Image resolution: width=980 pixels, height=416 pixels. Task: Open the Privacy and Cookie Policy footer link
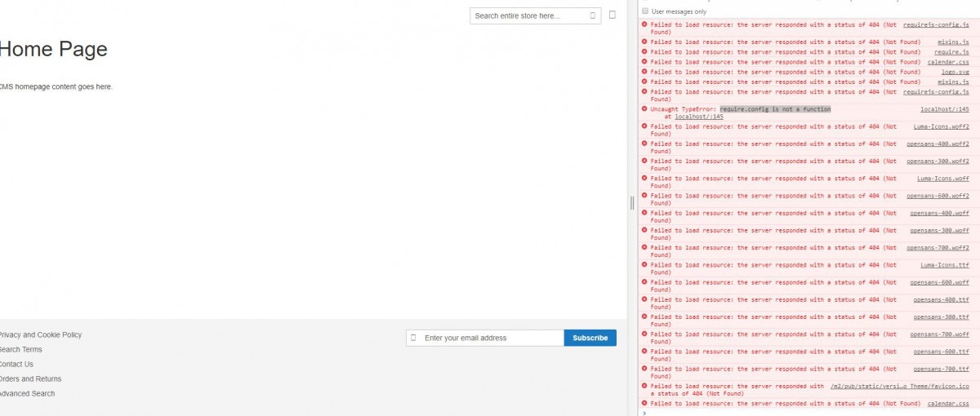click(x=40, y=334)
